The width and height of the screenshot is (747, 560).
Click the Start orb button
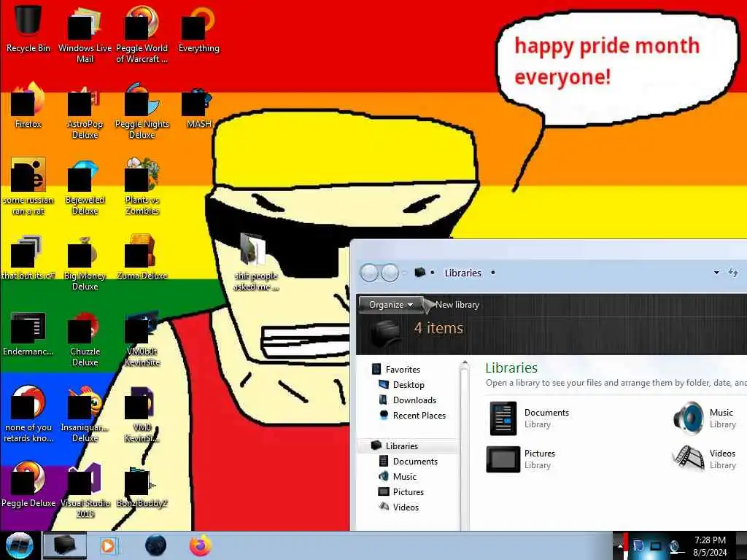click(x=20, y=545)
